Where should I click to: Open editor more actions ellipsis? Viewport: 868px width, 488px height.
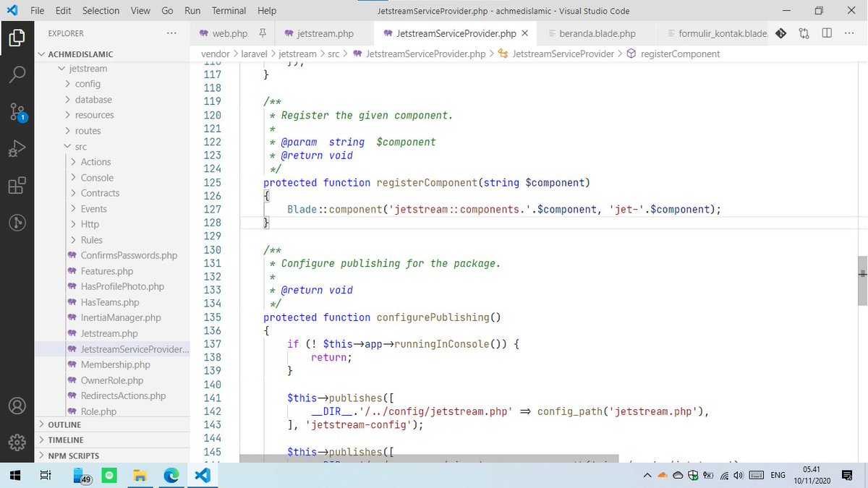pyautogui.click(x=848, y=33)
